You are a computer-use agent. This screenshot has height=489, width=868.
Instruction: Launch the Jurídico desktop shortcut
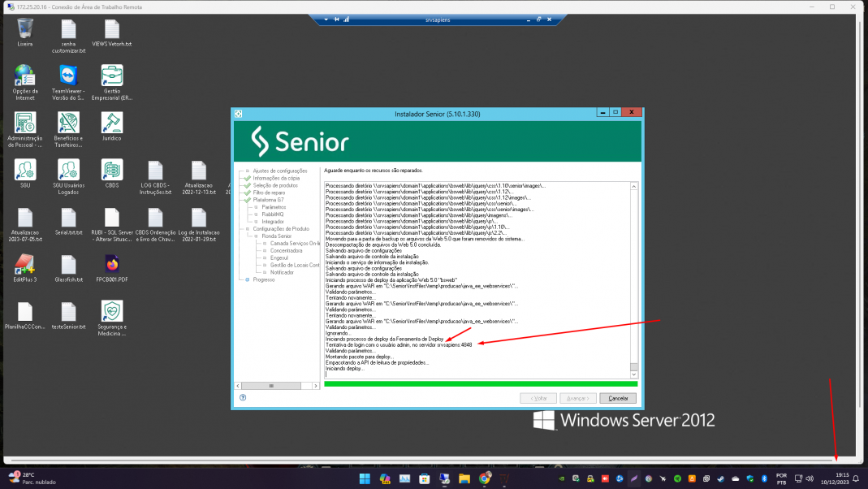[112, 126]
